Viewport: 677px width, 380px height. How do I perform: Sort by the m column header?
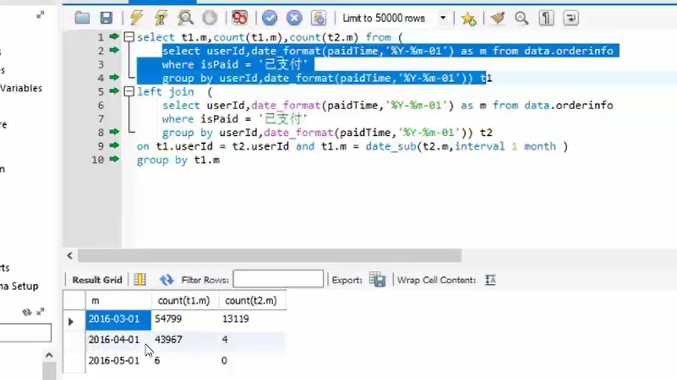(x=118, y=301)
